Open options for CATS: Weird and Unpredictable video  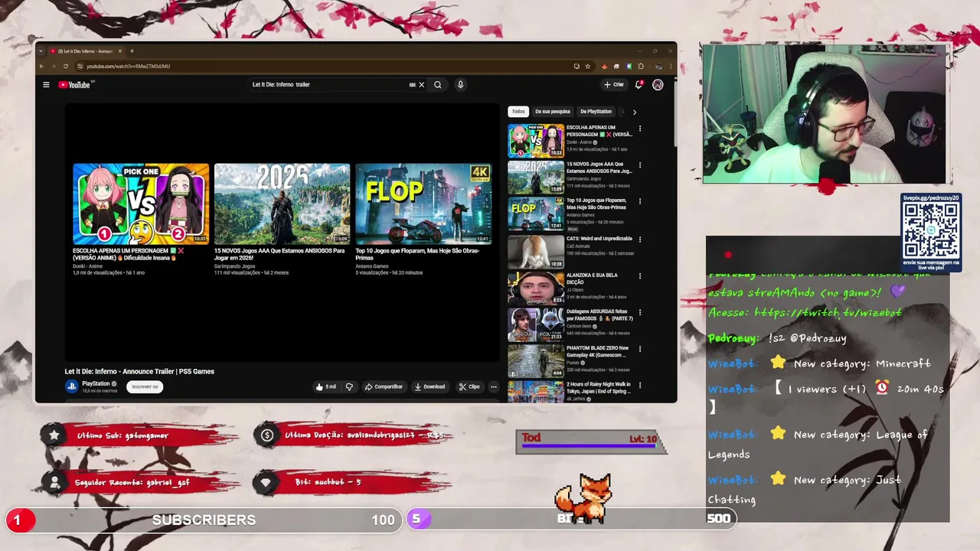tap(640, 240)
